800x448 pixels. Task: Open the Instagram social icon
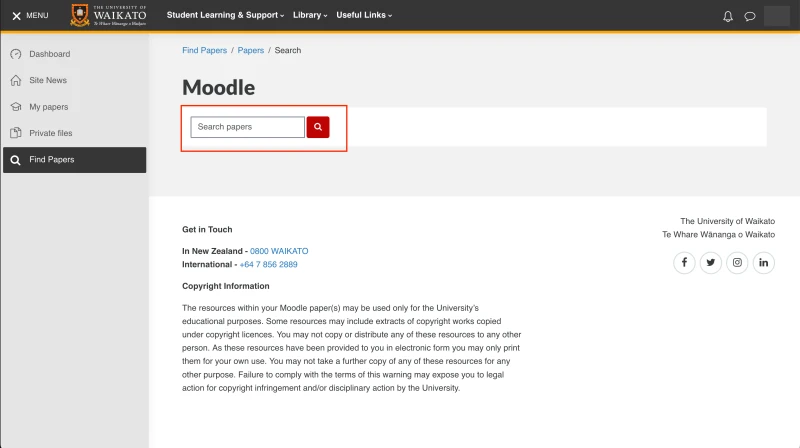click(x=737, y=263)
